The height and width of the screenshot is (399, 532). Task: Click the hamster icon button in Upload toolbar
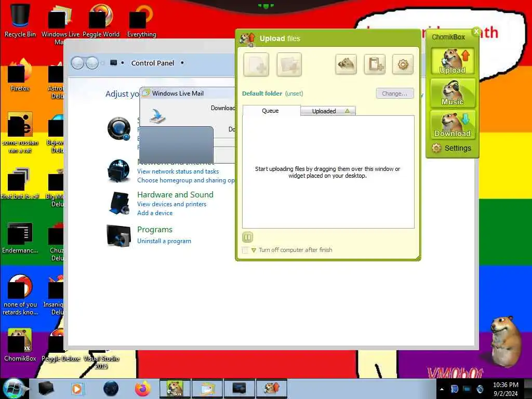(346, 64)
